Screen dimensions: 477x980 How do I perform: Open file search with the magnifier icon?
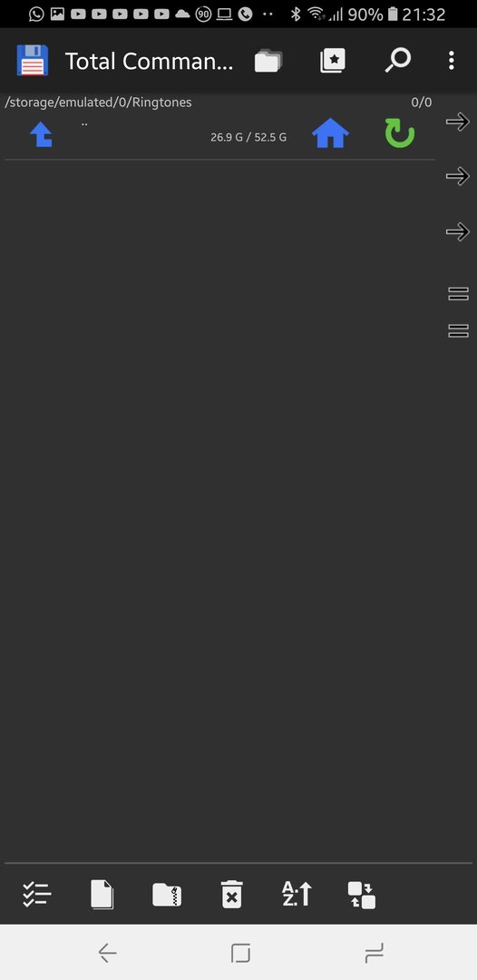click(x=398, y=61)
